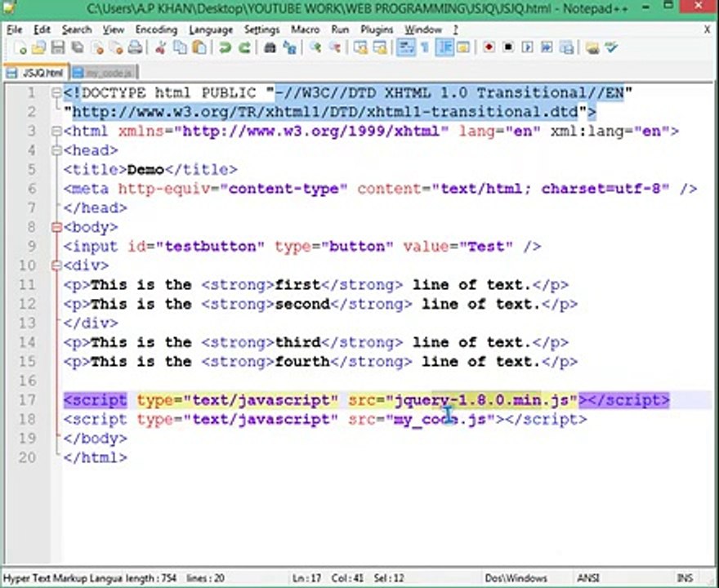This screenshot has width=719, height=588.
Task: Open the Run menu
Action: coord(340,29)
